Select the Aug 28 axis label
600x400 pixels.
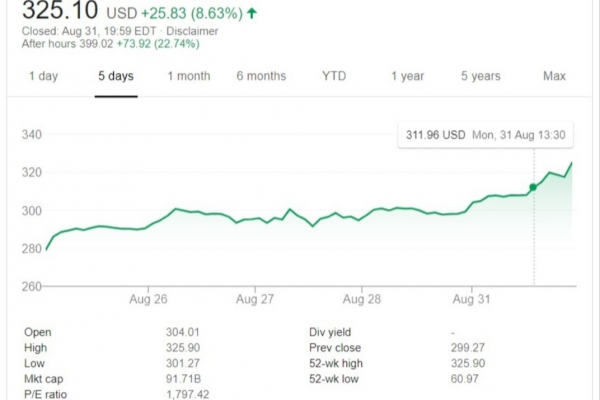pyautogui.click(x=361, y=299)
